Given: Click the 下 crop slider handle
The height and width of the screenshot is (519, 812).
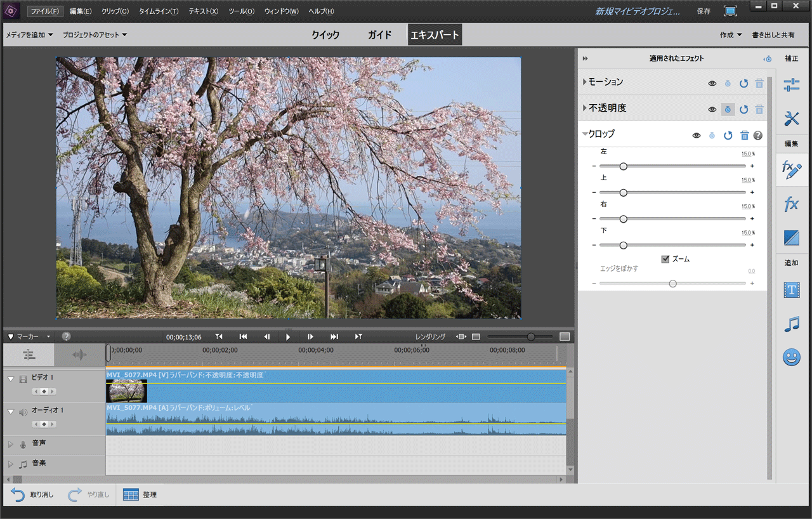Looking at the screenshot, I should click(623, 245).
